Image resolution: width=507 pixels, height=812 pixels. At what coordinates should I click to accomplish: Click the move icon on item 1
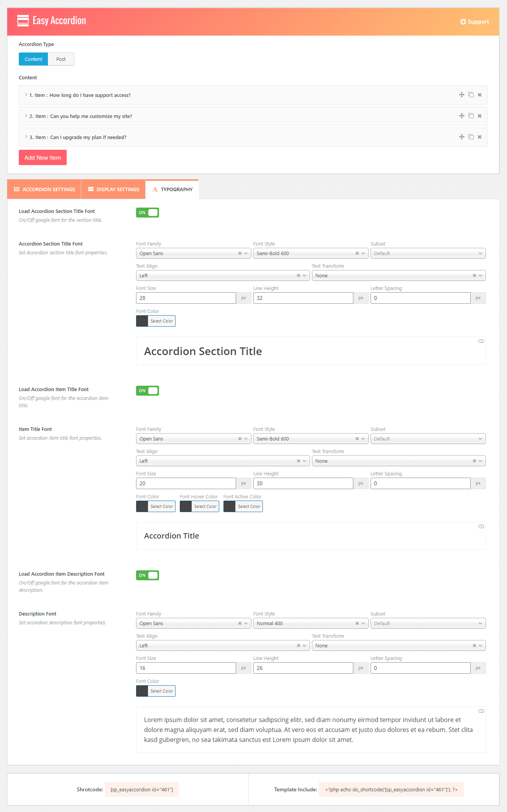[x=462, y=95]
